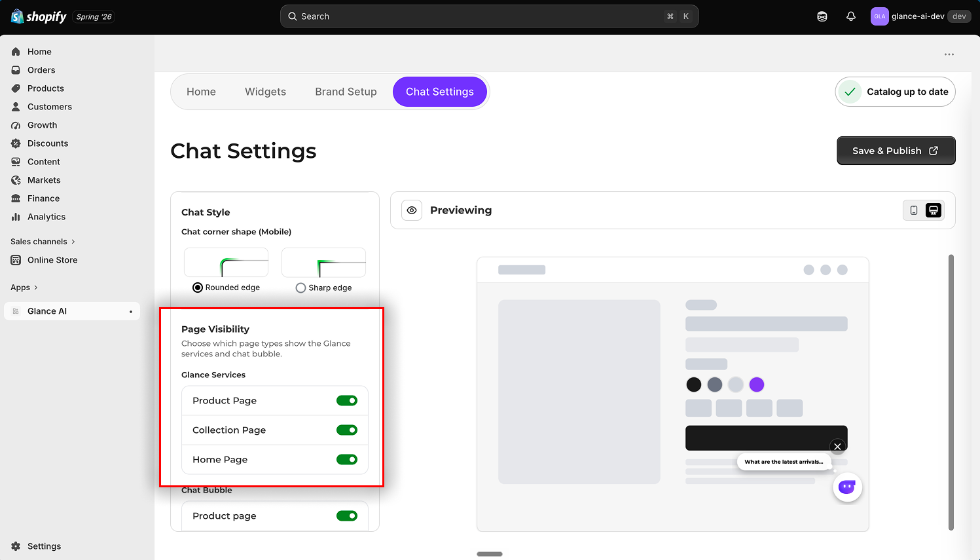The height and width of the screenshot is (560, 980).
Task: Switch preview to desktop view
Action: click(934, 210)
